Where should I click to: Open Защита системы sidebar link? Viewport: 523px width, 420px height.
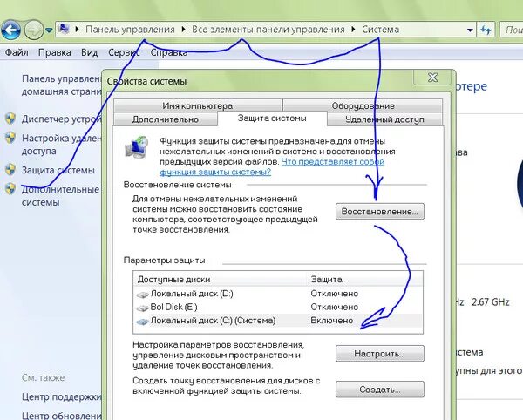(58, 170)
